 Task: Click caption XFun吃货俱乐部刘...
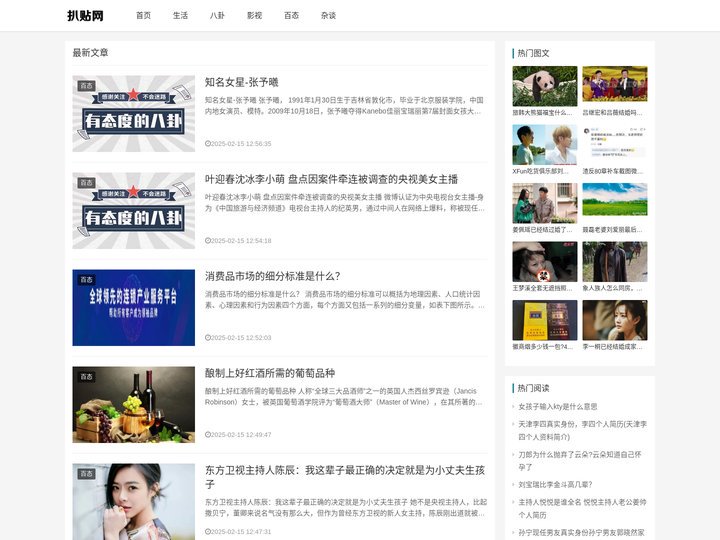coord(540,171)
